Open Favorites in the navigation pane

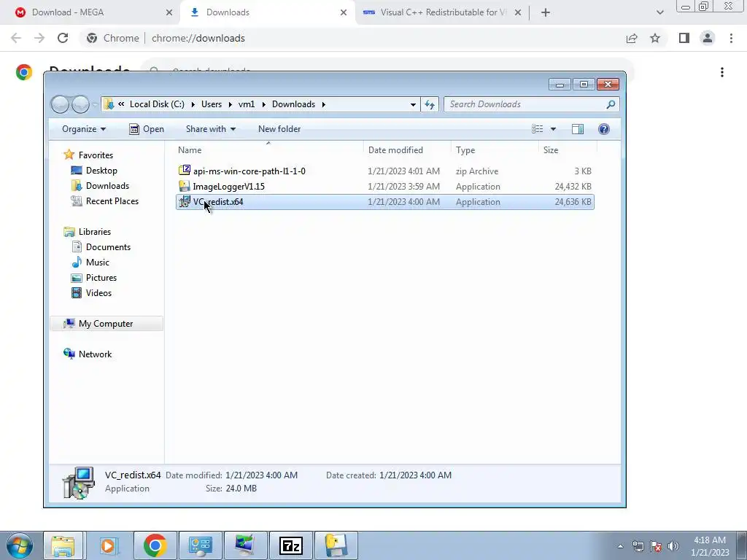96,155
